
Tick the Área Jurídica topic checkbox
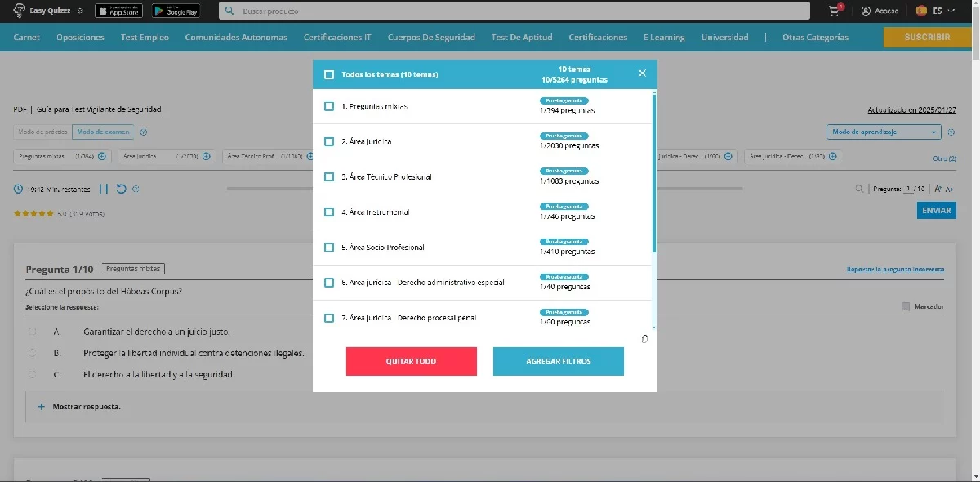(x=329, y=141)
